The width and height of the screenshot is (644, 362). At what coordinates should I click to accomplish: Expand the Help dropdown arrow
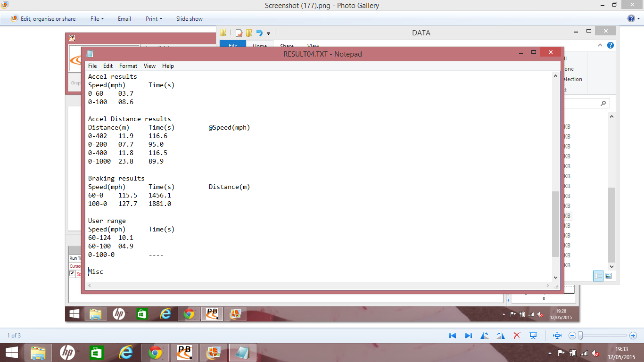tap(638, 19)
